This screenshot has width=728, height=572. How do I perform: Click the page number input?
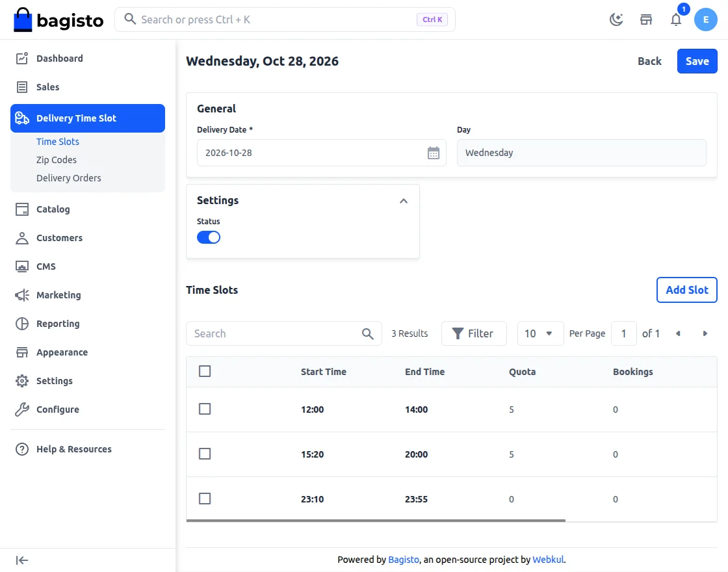623,333
